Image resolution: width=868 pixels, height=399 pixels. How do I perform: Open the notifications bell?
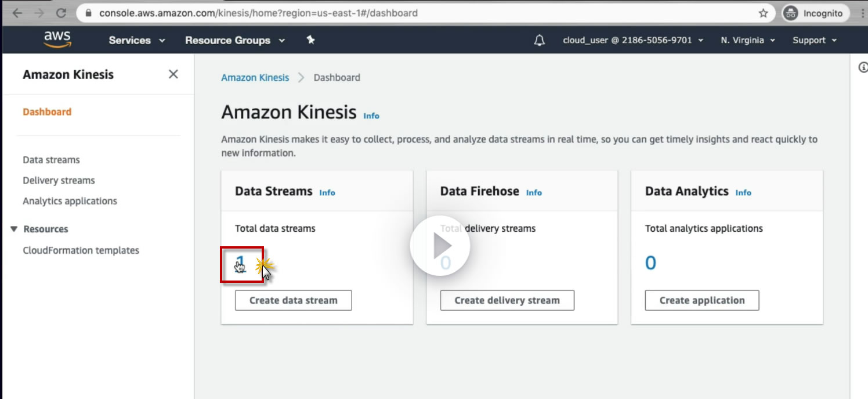click(x=540, y=40)
